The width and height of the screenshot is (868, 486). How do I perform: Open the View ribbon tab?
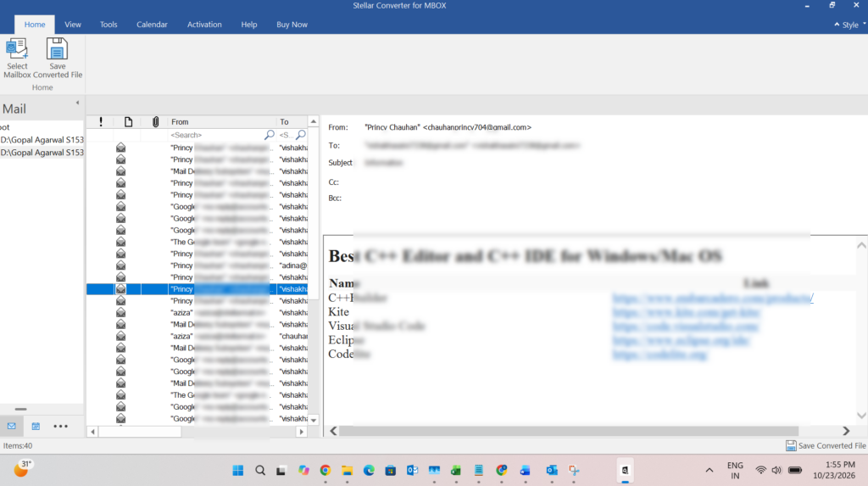click(73, 25)
